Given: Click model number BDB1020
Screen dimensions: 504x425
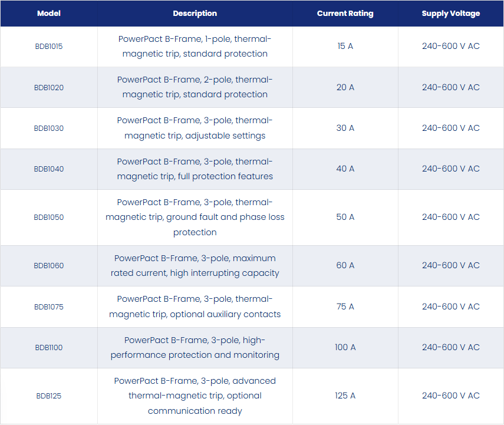Looking at the screenshot, I should point(49,87).
